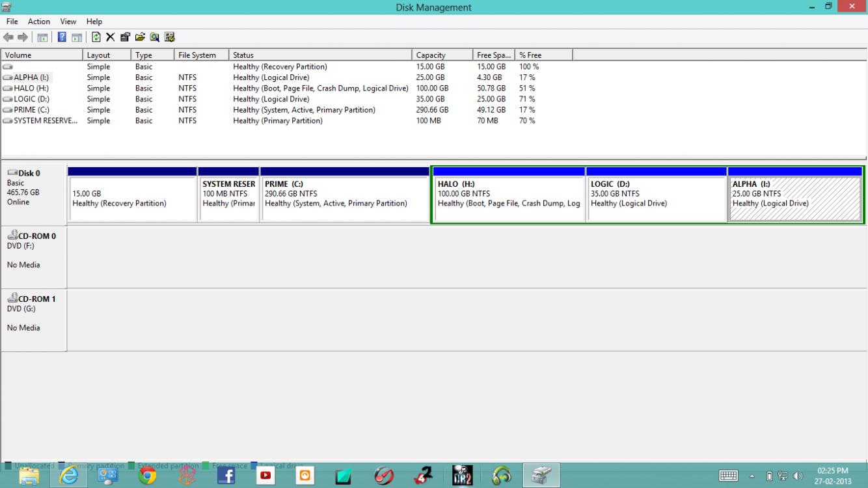
Task: Click the Delete (X) toolbar icon
Action: point(111,37)
